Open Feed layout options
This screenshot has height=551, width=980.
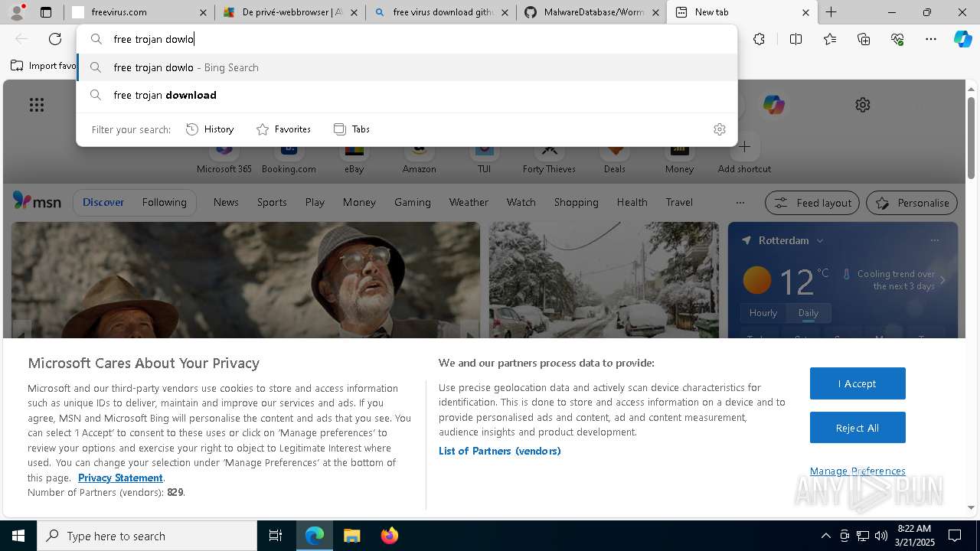point(812,203)
